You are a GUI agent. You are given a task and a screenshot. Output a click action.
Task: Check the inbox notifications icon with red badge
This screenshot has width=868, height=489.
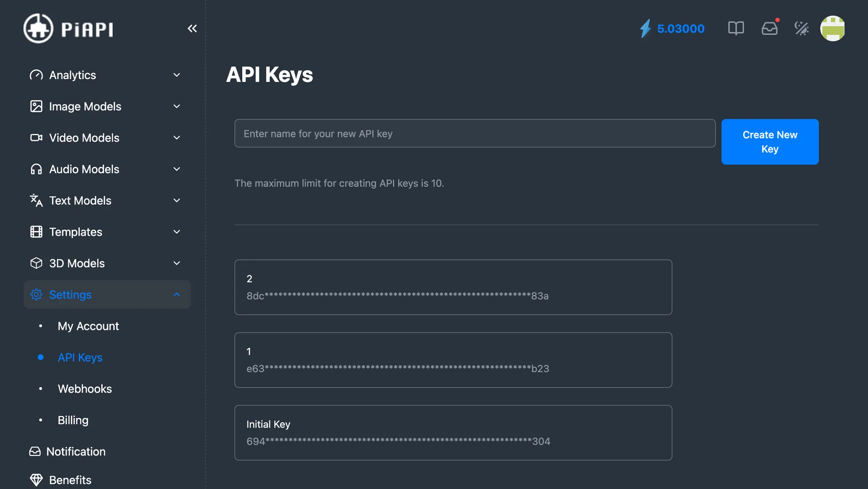tap(769, 28)
